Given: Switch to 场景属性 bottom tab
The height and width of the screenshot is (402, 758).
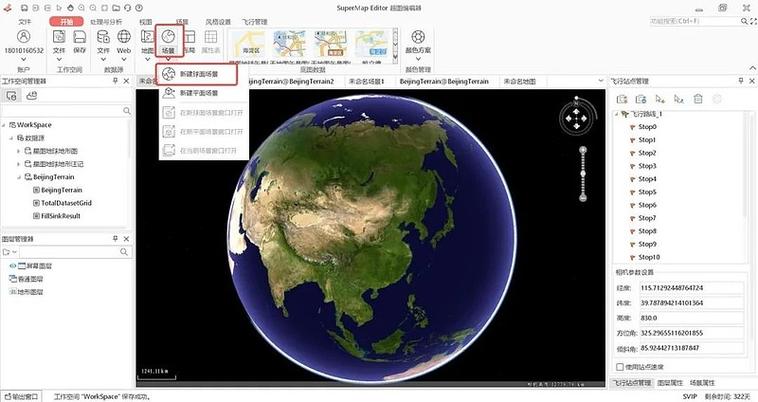Looking at the screenshot, I should (x=702, y=383).
